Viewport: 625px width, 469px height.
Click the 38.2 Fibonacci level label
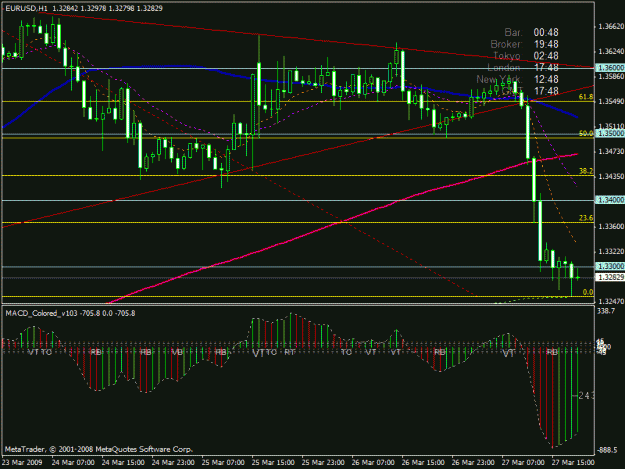586,171
